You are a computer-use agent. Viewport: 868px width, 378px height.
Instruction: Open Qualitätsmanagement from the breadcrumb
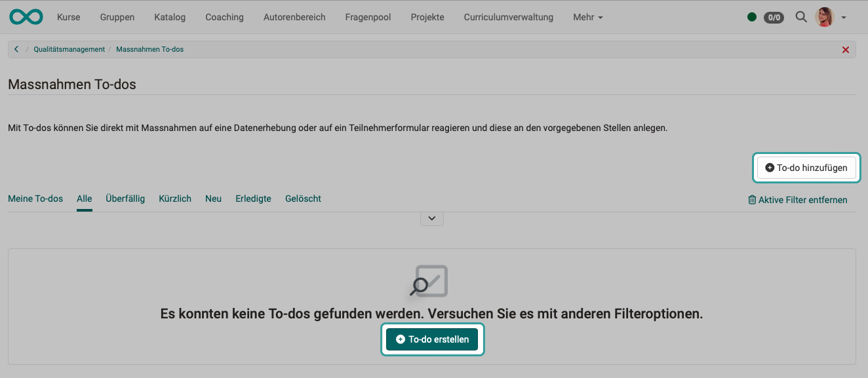tap(69, 49)
